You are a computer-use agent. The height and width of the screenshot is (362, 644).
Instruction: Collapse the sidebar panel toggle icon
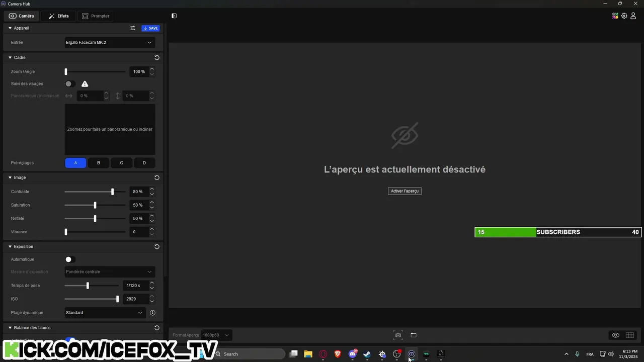coord(174,16)
